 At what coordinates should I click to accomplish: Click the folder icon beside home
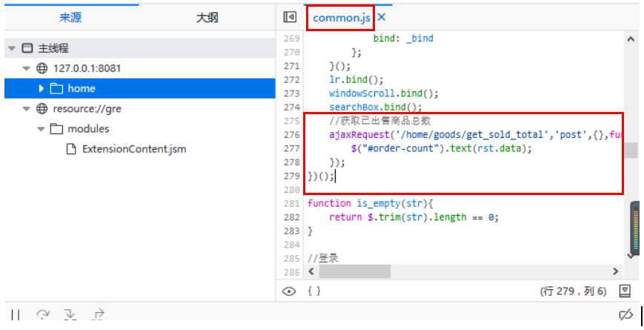(56, 88)
